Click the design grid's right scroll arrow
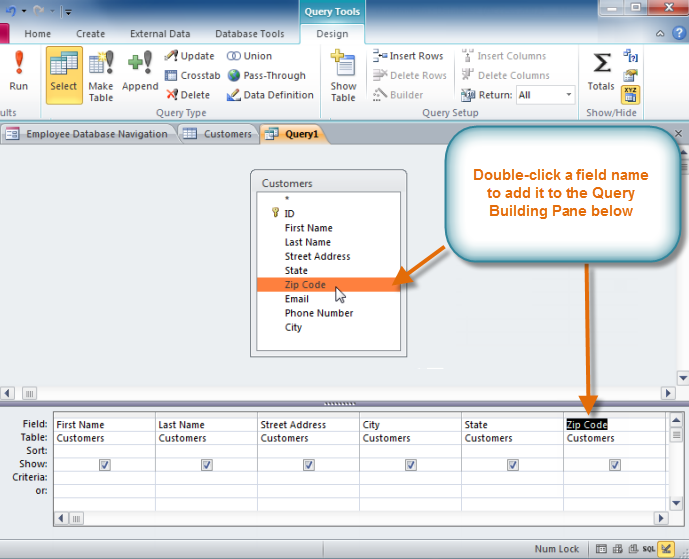 (x=660, y=519)
